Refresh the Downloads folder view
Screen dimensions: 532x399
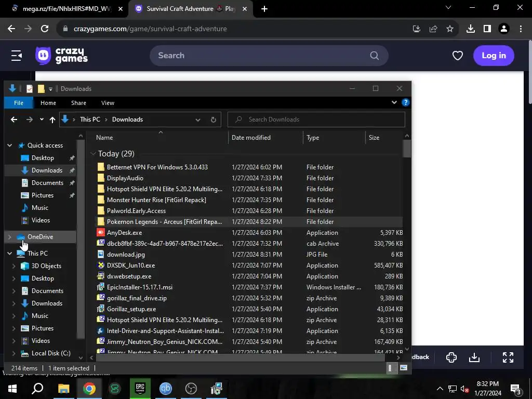[214, 119]
